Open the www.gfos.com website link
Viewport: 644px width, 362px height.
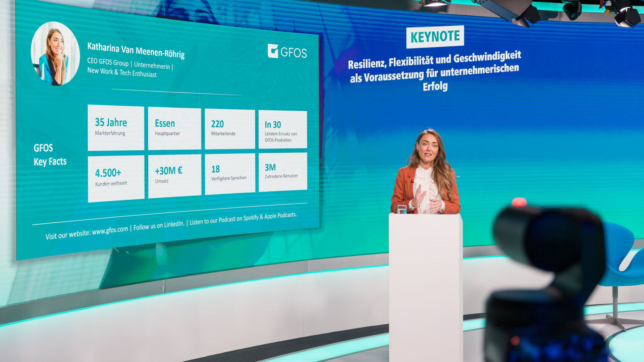click(x=110, y=231)
